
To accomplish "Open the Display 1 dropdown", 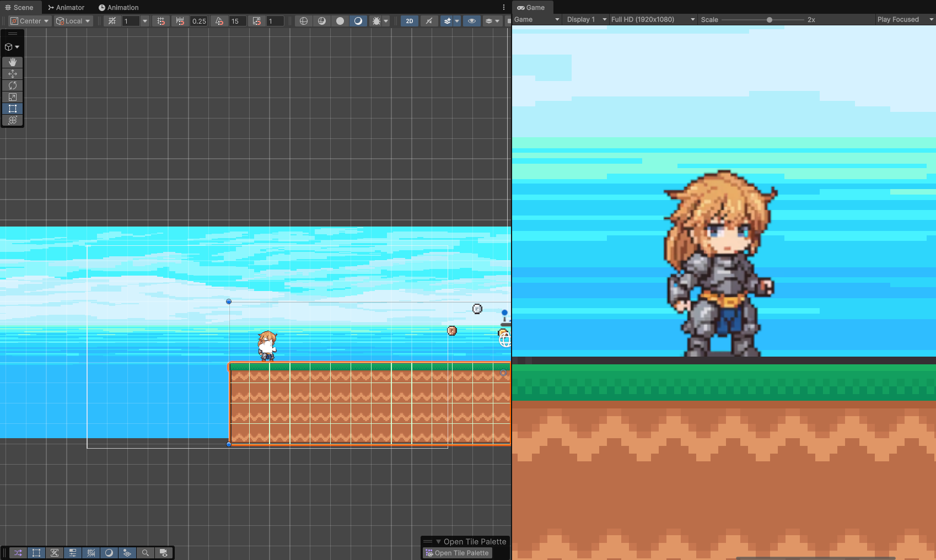I will click(x=585, y=19).
